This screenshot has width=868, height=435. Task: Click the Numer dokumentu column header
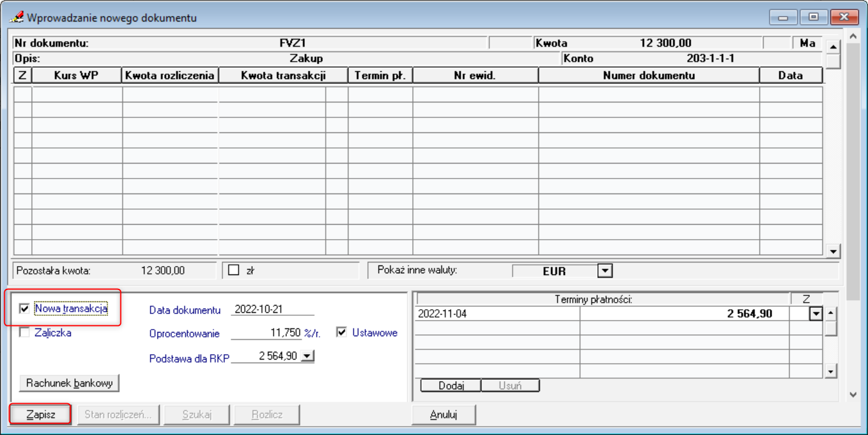click(x=649, y=75)
